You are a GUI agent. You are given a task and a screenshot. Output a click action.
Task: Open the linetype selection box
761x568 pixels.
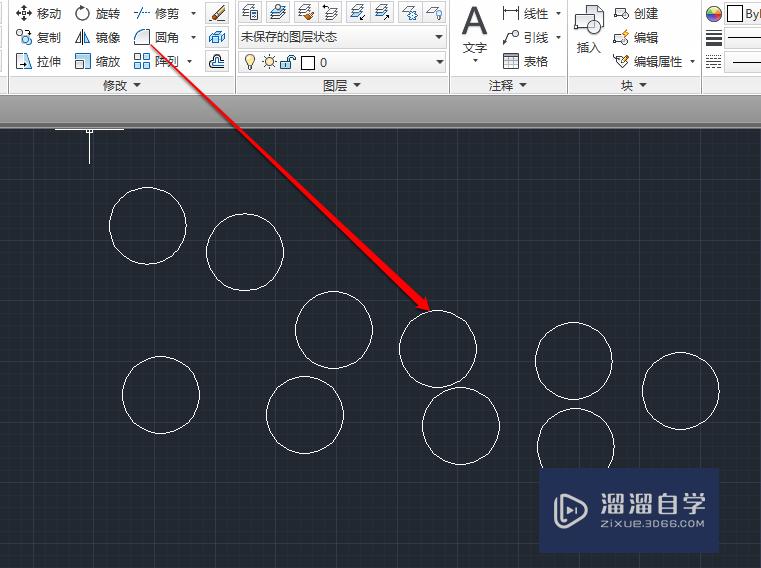coord(743,62)
